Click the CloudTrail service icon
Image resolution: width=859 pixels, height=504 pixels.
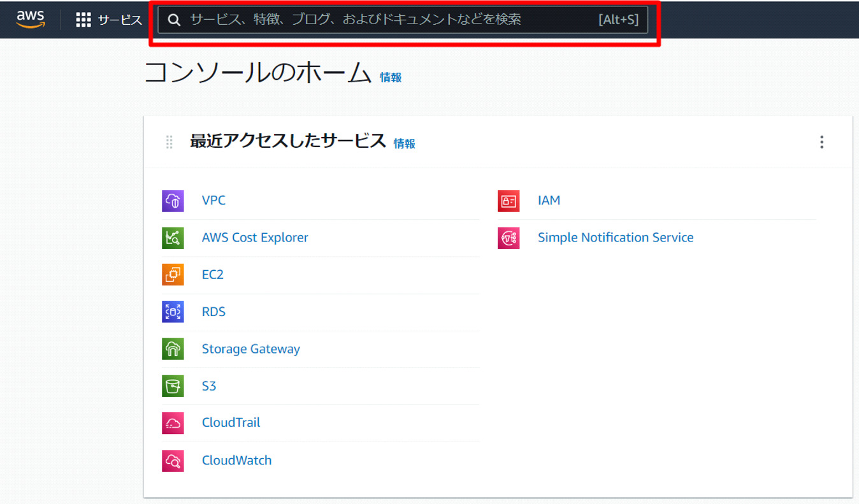173,423
